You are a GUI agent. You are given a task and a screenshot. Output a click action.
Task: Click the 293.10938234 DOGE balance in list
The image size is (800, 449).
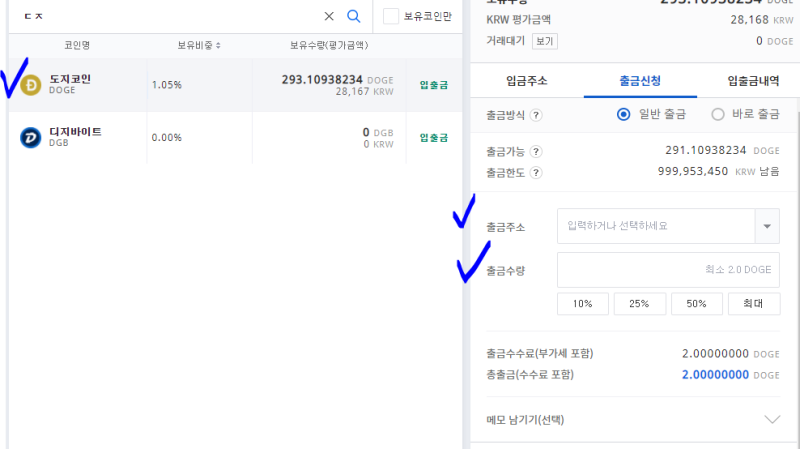coord(337,80)
